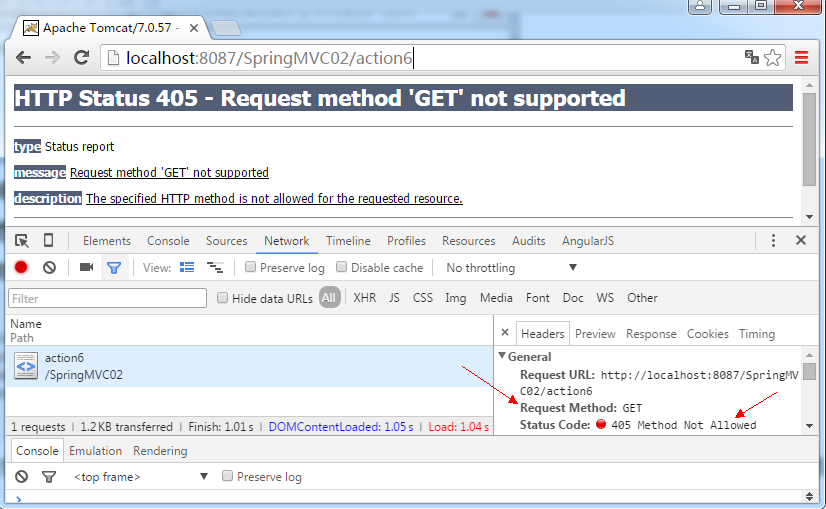Open the Rendering drawer tab
Image resolution: width=826 pixels, height=509 pixels.
pos(160,451)
